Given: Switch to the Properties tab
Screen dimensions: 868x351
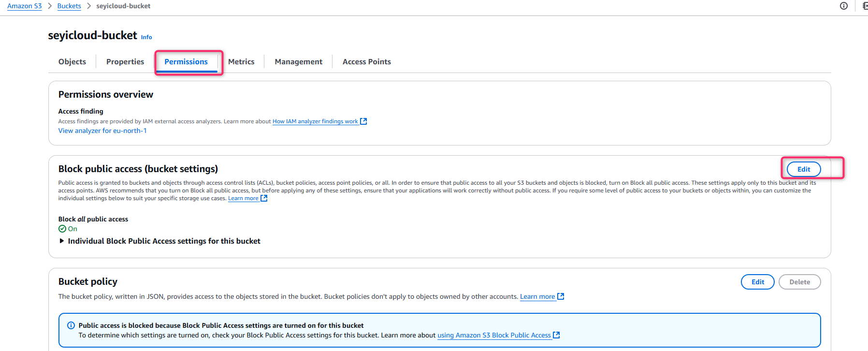Looking at the screenshot, I should [125, 61].
